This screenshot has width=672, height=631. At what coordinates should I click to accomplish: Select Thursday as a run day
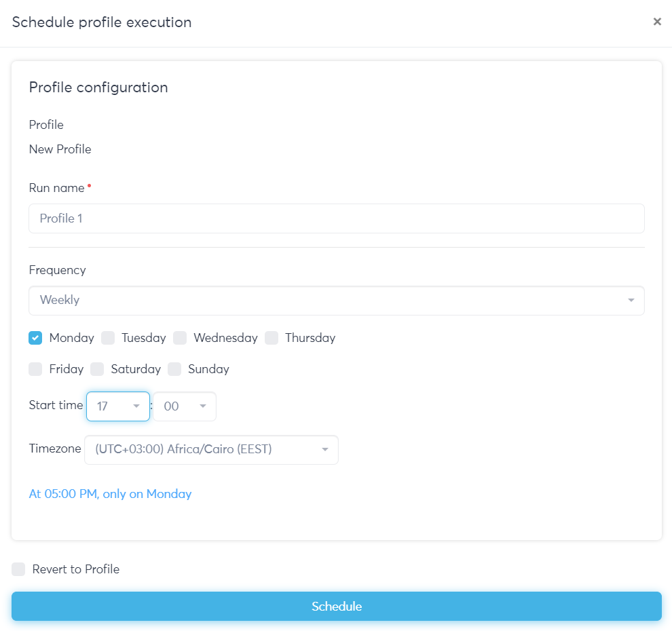pyautogui.click(x=272, y=338)
